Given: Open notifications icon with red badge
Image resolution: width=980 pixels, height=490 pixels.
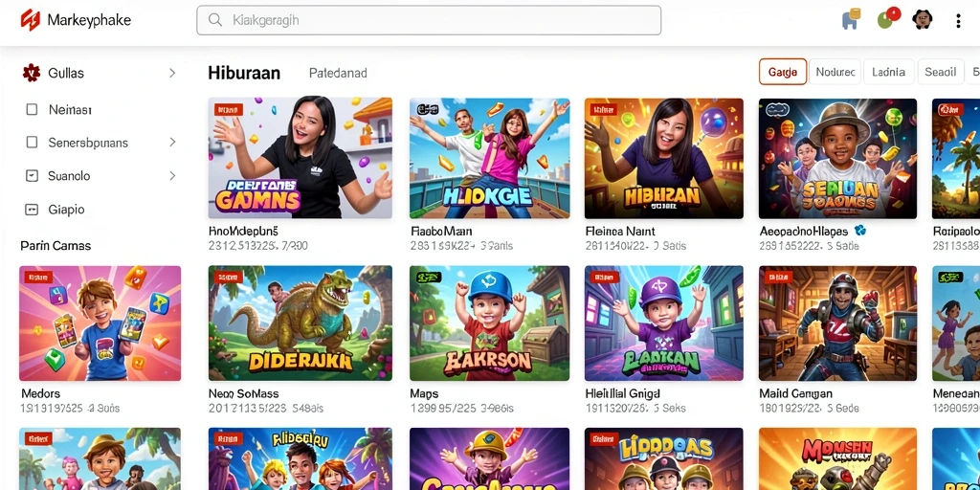Looking at the screenshot, I should tap(889, 18).
